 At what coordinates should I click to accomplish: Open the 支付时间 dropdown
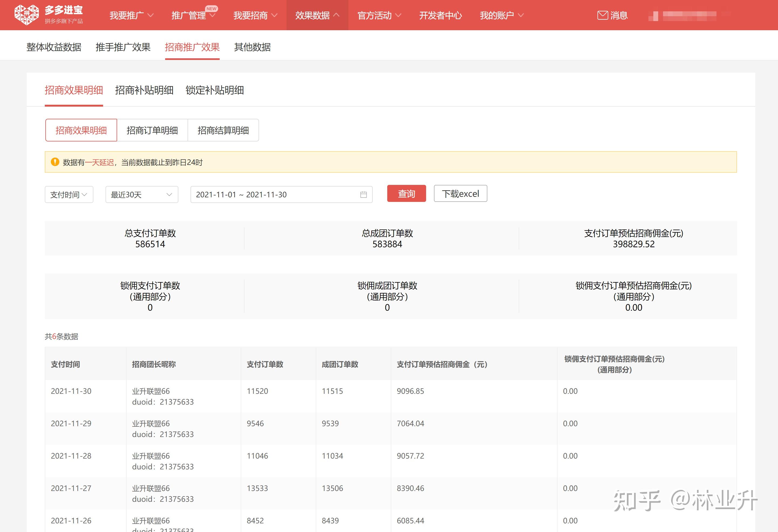click(69, 195)
